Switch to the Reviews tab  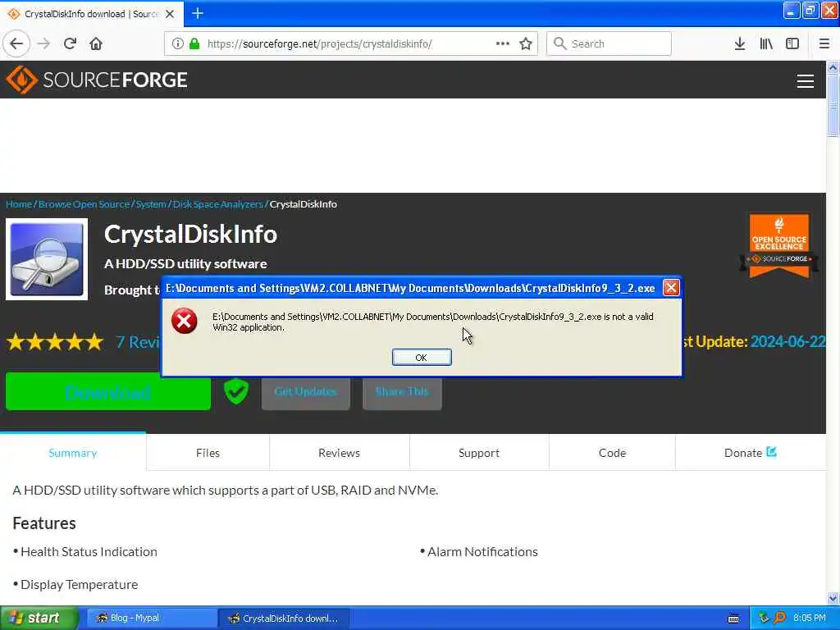tap(339, 453)
